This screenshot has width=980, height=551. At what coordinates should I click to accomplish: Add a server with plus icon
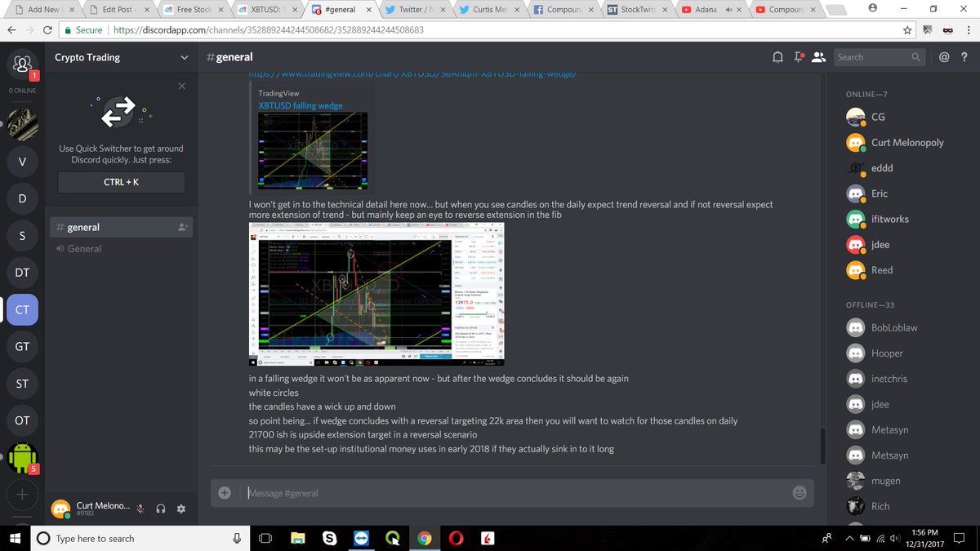tap(22, 495)
